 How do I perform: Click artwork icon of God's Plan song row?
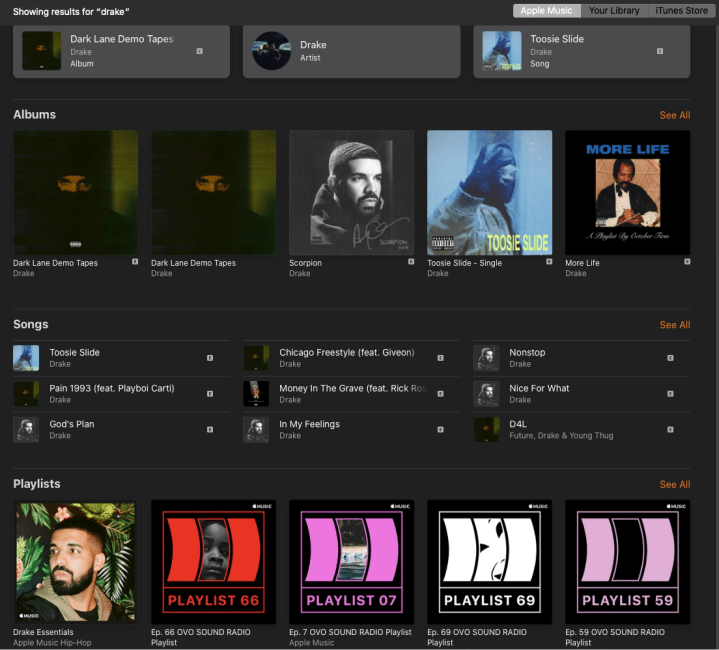tap(26, 430)
